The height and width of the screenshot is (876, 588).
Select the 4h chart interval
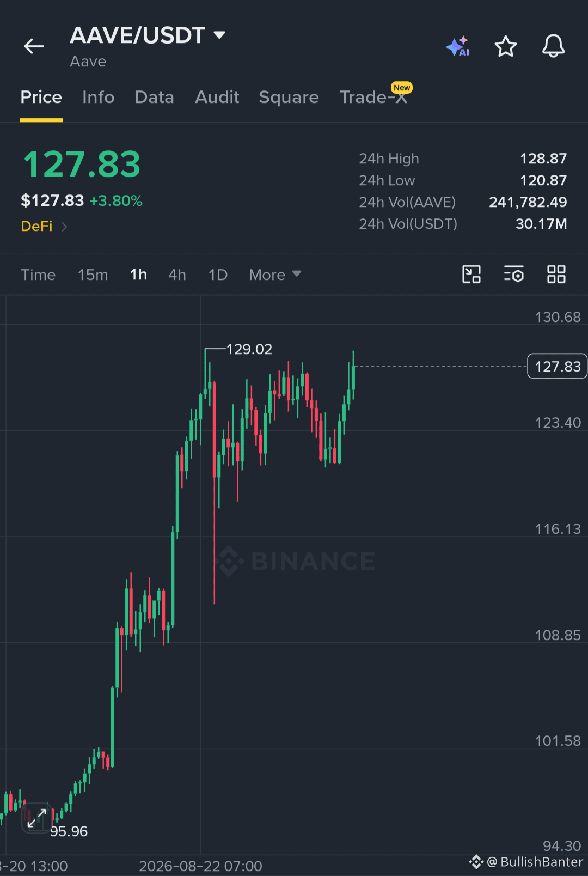coord(177,275)
